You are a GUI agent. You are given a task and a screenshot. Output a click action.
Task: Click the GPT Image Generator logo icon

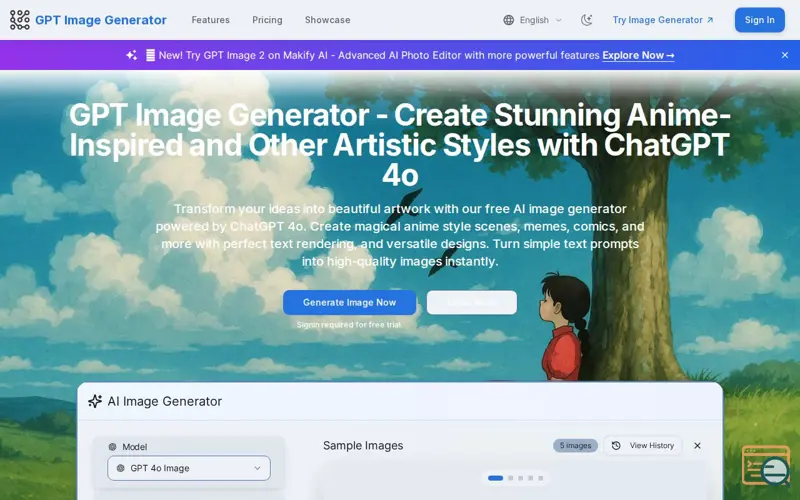coord(20,20)
